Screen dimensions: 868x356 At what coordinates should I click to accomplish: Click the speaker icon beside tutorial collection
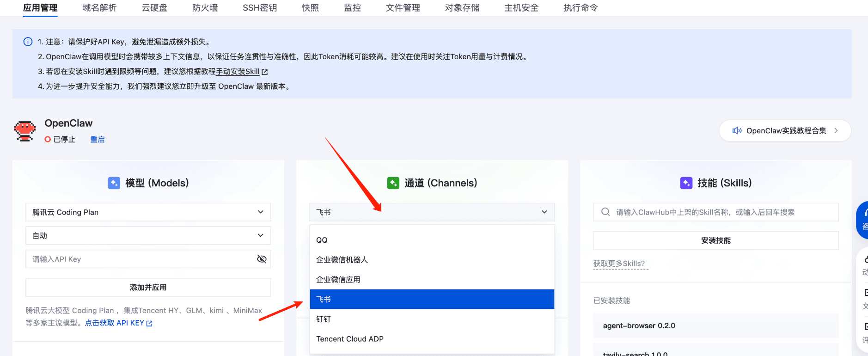coord(737,131)
